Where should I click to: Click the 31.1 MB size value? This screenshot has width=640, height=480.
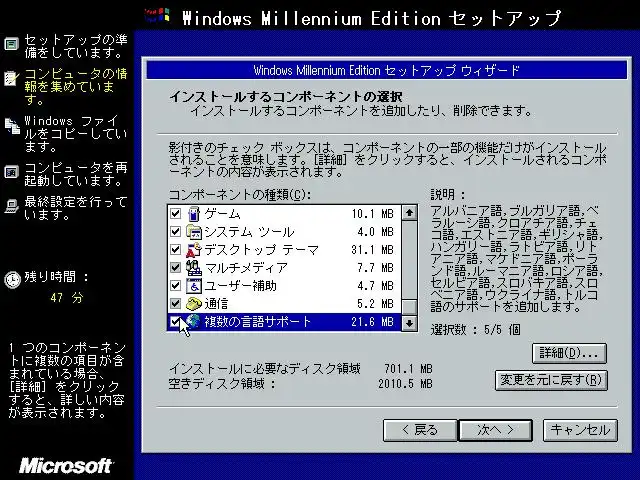click(x=373, y=250)
